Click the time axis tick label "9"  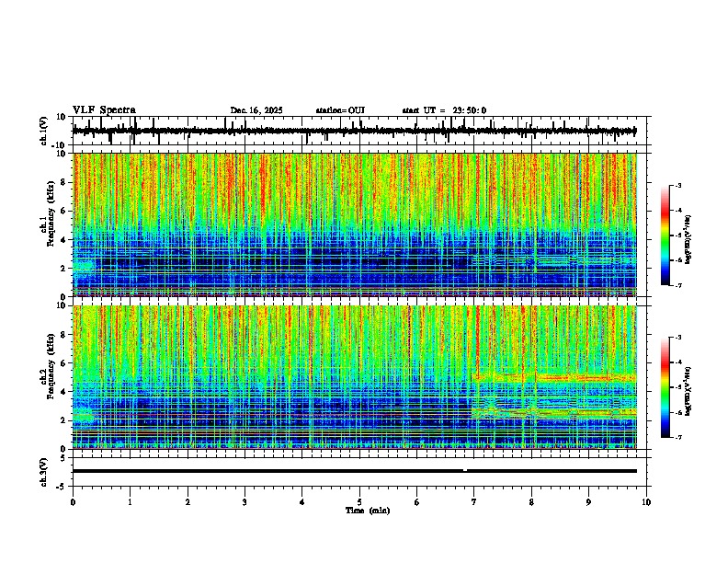(x=588, y=502)
